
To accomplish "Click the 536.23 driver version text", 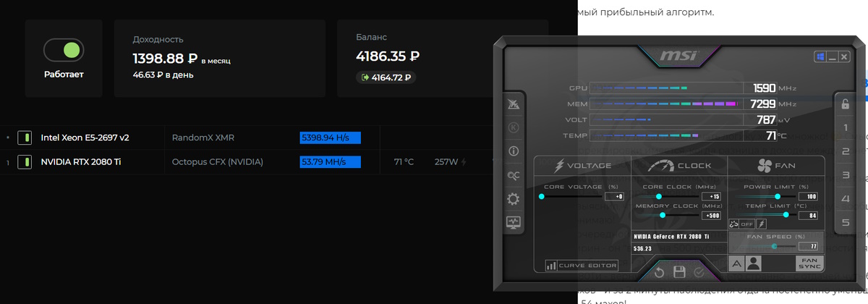I will [x=642, y=248].
